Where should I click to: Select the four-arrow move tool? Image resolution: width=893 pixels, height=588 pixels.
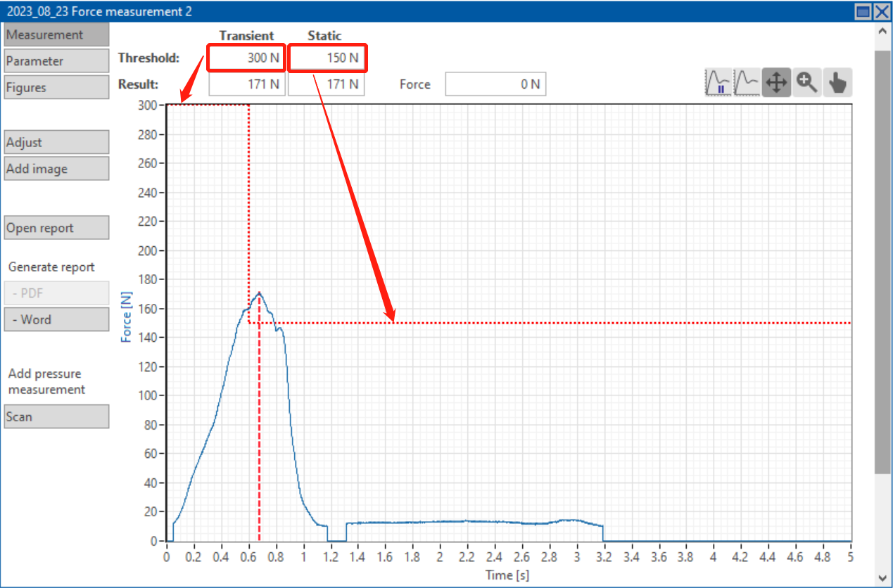(x=775, y=83)
